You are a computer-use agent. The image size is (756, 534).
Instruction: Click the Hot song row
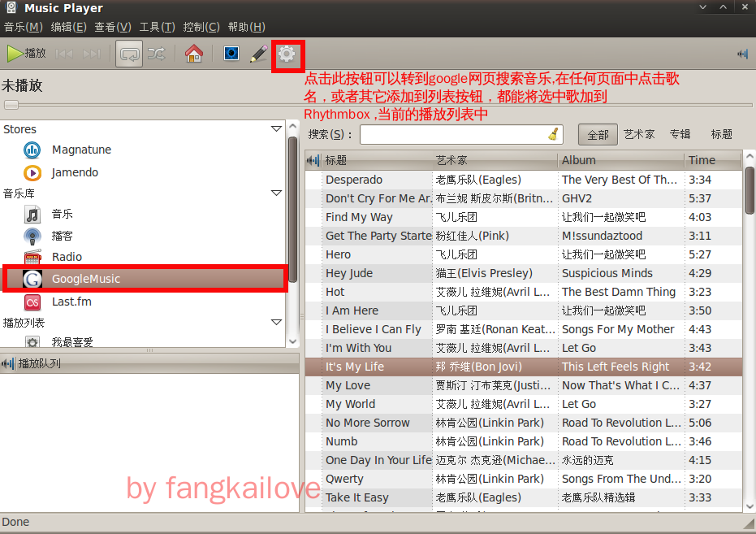click(524, 292)
